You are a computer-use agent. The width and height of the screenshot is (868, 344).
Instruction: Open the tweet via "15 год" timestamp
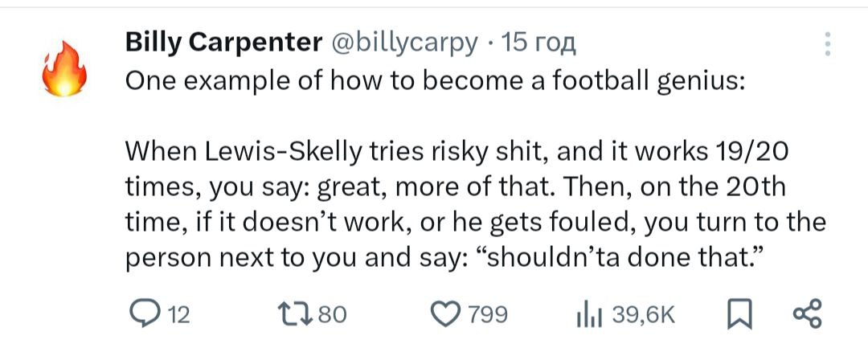pos(538,43)
